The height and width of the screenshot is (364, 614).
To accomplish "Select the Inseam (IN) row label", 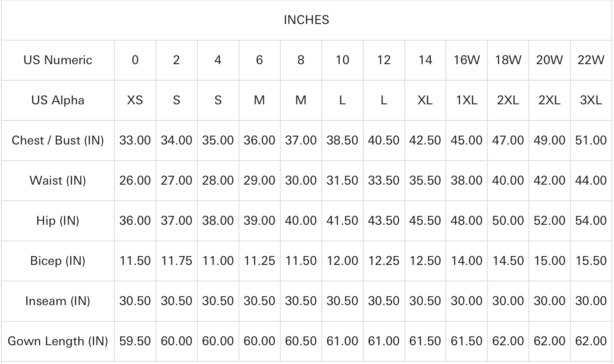I will click(58, 301).
